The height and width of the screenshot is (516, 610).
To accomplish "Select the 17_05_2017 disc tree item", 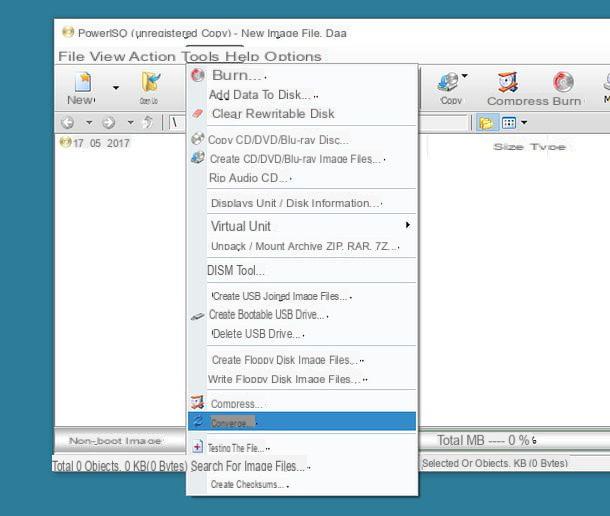I will 95,143.
